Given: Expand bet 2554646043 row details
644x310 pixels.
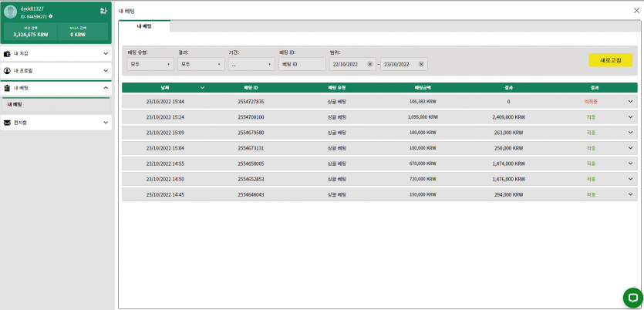Looking at the screenshot, I should pos(630,194).
